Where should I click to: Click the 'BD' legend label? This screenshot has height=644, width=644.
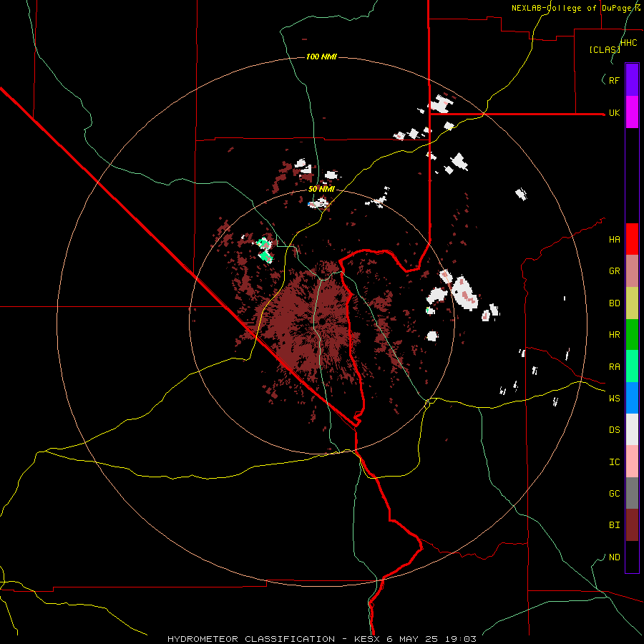coord(614,303)
